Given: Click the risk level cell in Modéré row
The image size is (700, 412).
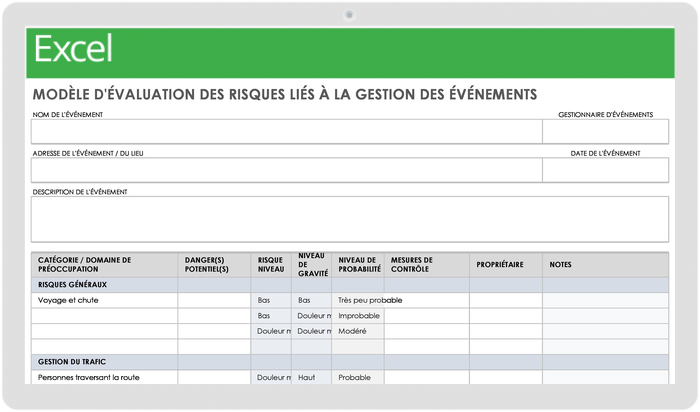Looking at the screenshot, I should click(x=271, y=331).
